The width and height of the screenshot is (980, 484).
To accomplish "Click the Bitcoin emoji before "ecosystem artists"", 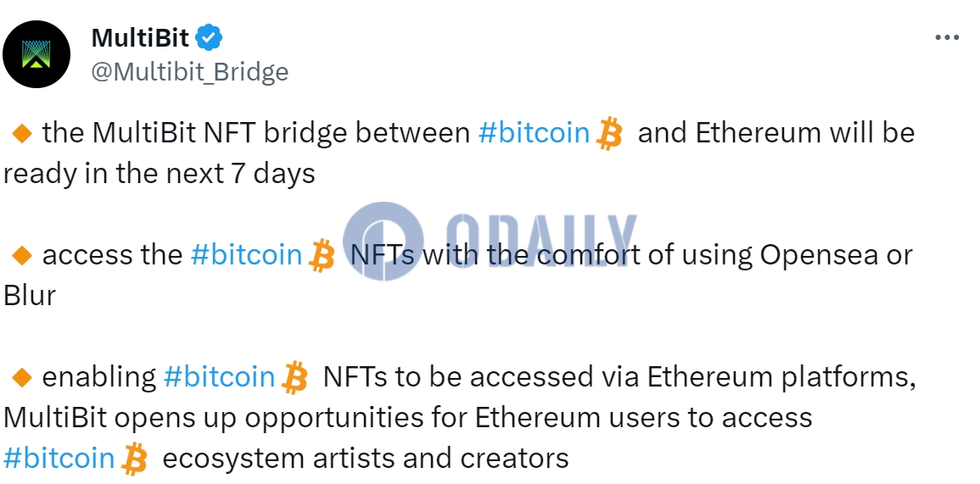I will click(134, 459).
